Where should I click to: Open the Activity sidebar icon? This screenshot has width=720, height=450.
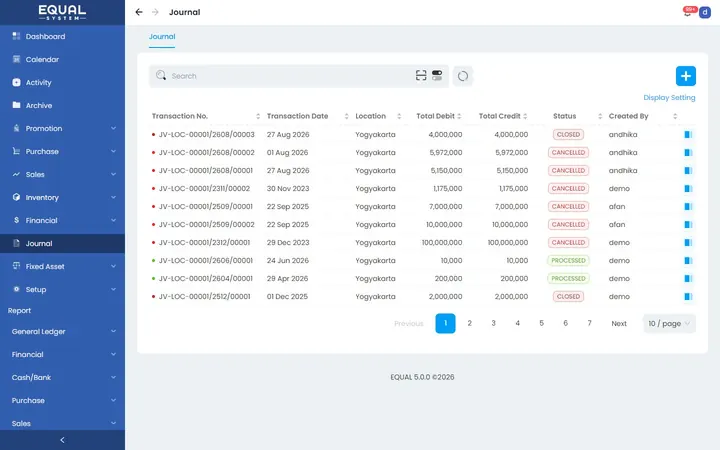click(17, 82)
